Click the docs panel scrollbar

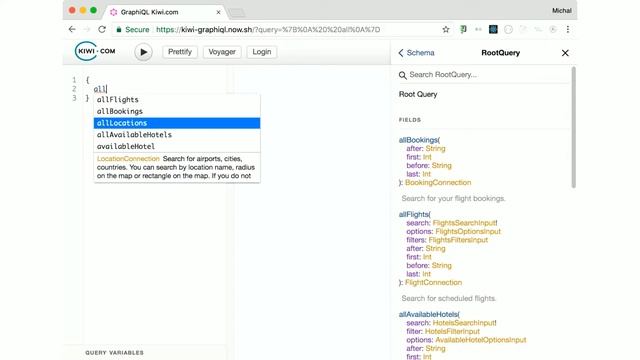(573, 128)
